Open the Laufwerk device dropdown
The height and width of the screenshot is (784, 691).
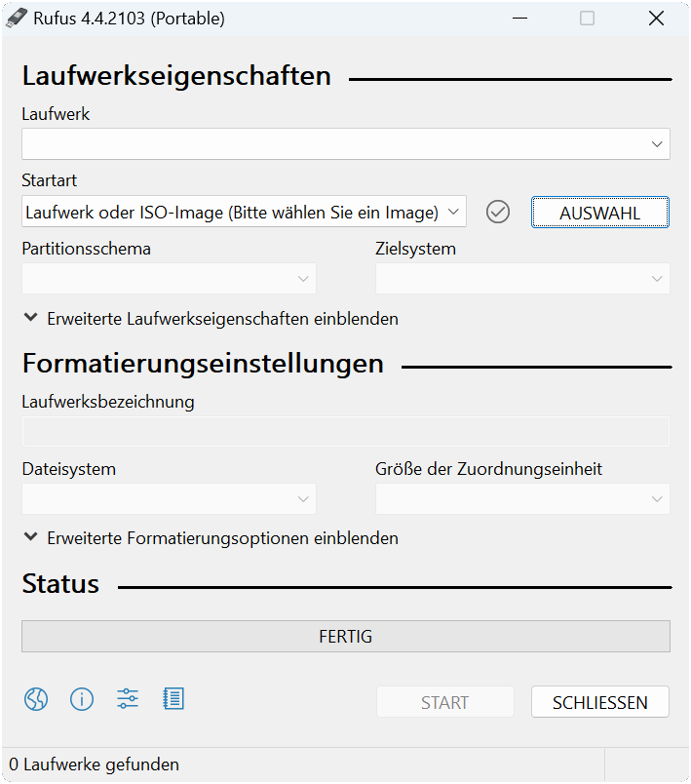tap(346, 144)
